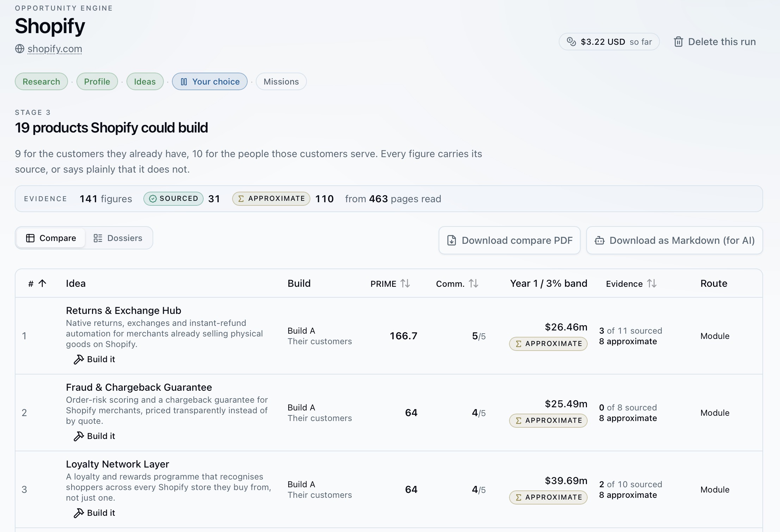This screenshot has height=532, width=780.
Task: Click Fraud & Chargeback Guarantee title
Action: click(x=139, y=387)
